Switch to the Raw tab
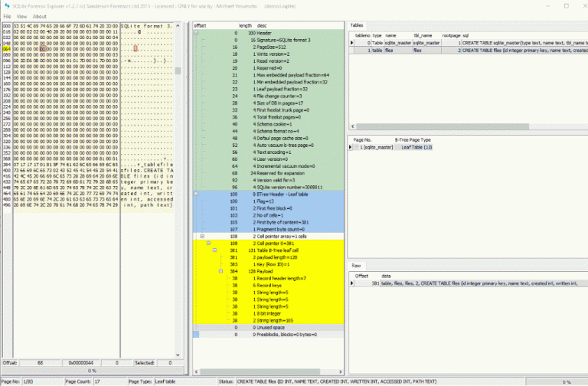 [356, 266]
